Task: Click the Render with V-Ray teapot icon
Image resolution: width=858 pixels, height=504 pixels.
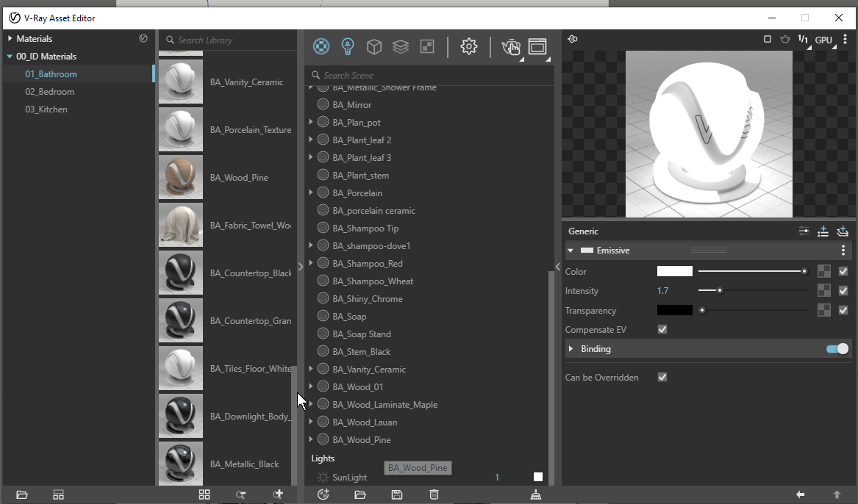Action: pyautogui.click(x=511, y=48)
